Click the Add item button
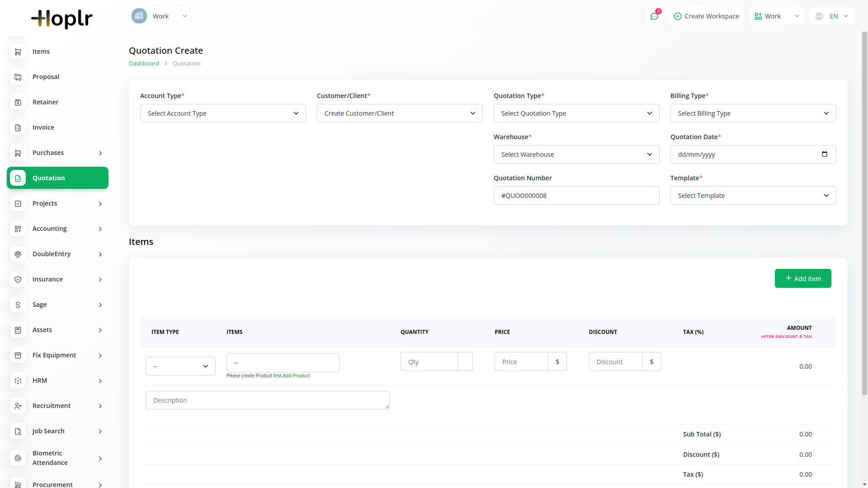Viewport: 868px width, 488px height. [x=803, y=278]
